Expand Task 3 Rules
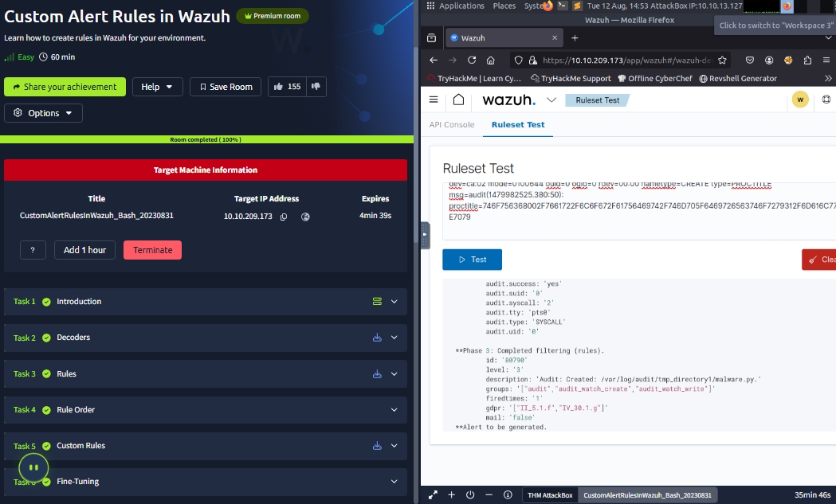836x504 pixels. click(x=394, y=374)
